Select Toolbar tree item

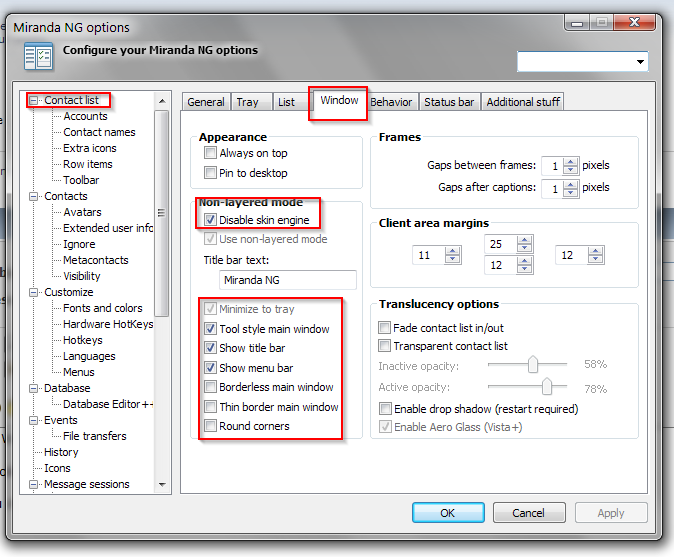pos(81,180)
